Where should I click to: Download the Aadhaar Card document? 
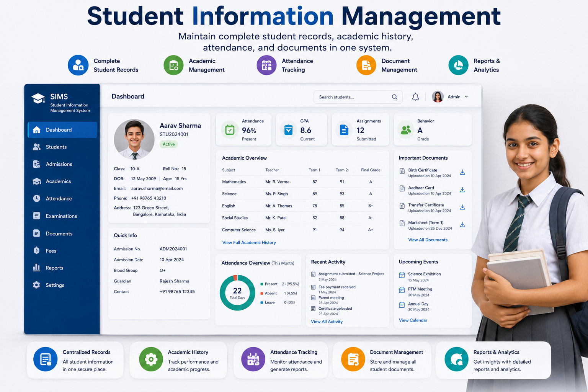[x=462, y=190]
